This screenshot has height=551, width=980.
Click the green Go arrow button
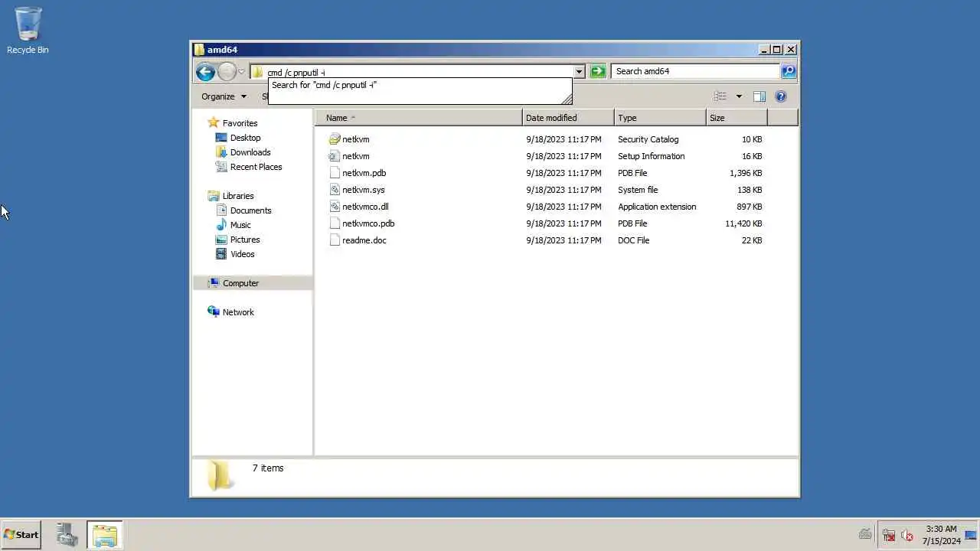point(598,71)
